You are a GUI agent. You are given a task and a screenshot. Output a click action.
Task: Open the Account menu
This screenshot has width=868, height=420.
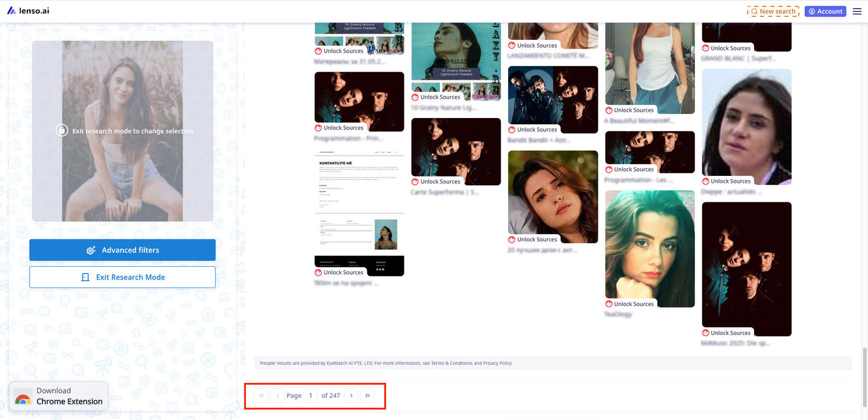click(x=825, y=11)
